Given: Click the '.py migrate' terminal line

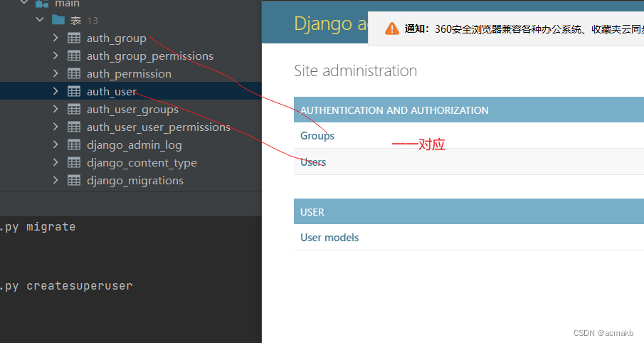Looking at the screenshot, I should [38, 227].
